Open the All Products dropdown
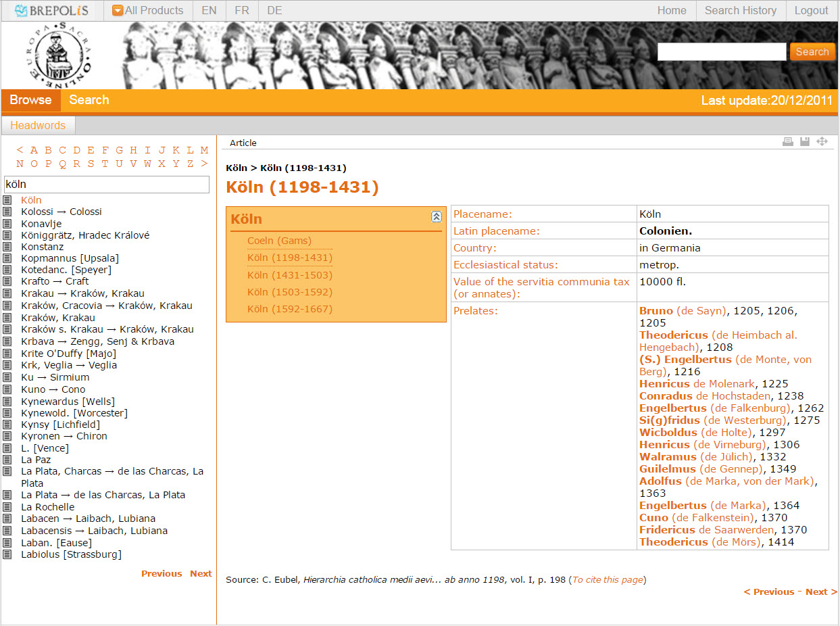840x626 pixels. point(147,11)
